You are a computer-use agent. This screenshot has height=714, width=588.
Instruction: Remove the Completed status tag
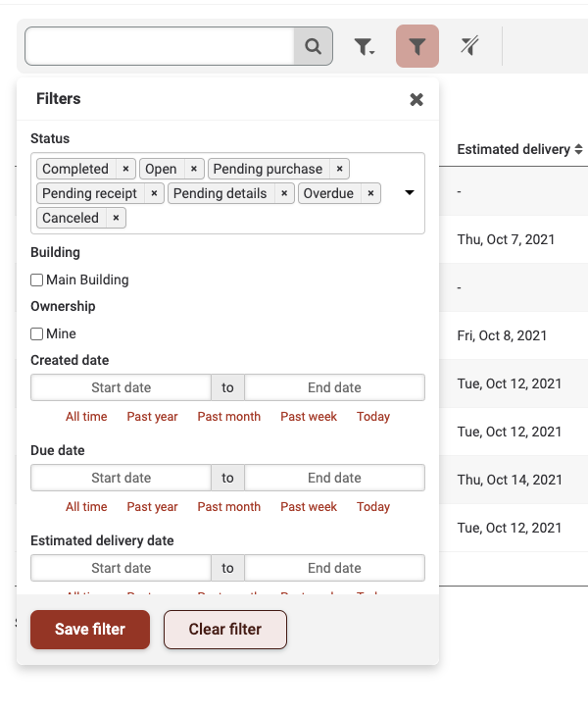coord(125,169)
